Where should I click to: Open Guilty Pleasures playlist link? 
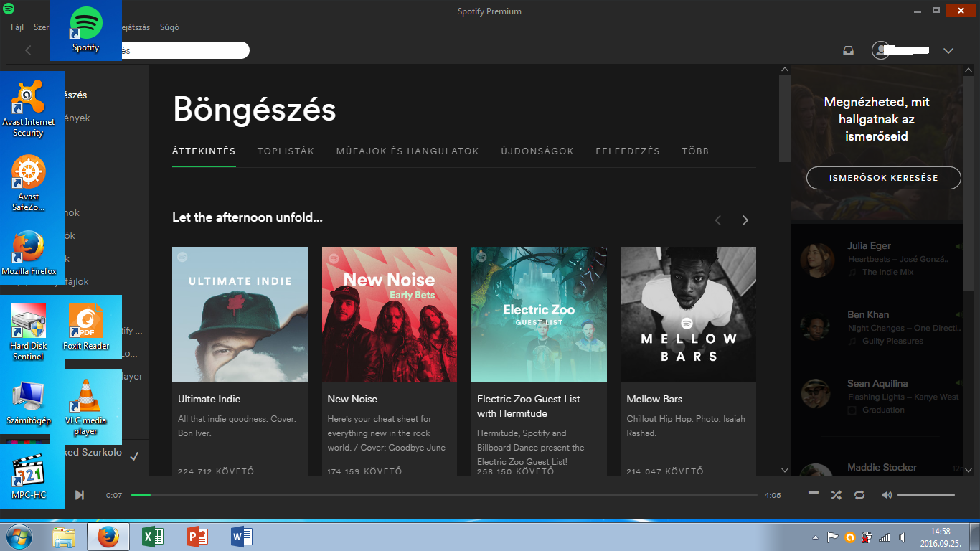892,341
